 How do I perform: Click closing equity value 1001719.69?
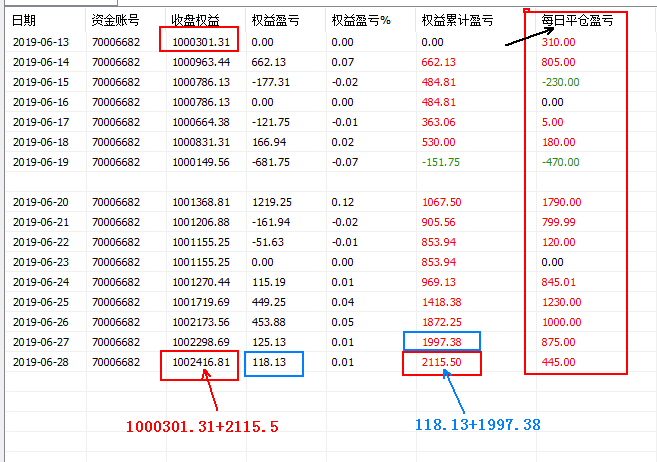click(201, 302)
